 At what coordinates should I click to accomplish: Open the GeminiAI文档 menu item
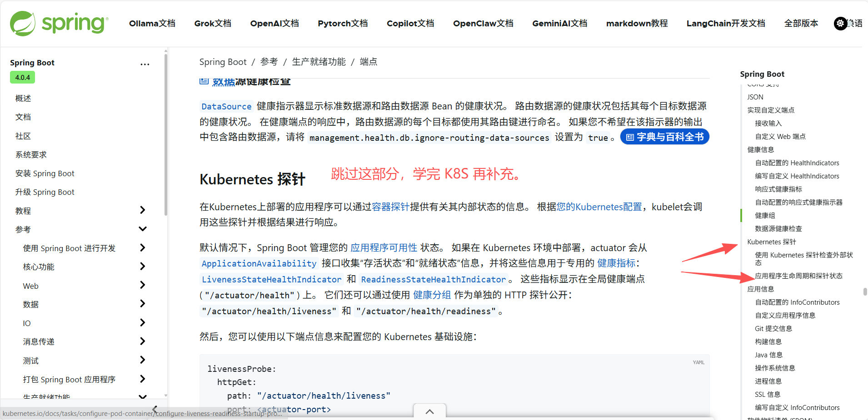(560, 23)
